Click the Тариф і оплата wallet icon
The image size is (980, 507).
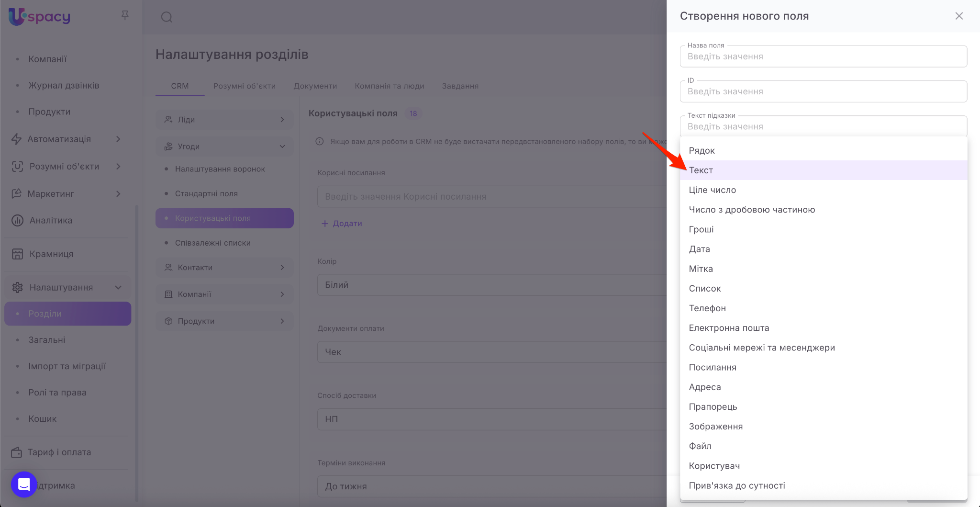[17, 452]
